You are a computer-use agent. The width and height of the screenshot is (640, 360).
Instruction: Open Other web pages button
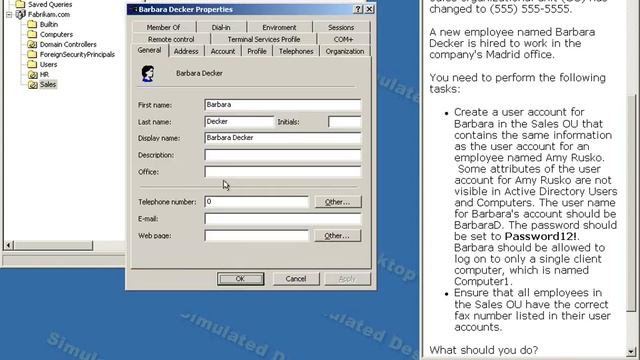338,236
